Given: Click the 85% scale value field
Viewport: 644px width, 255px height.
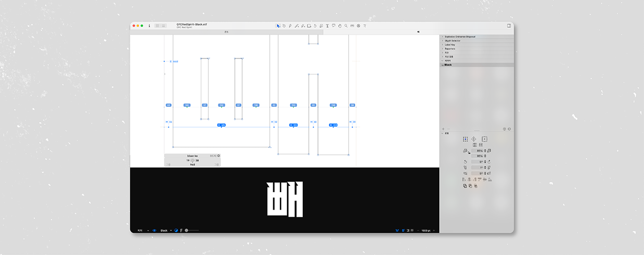Looking at the screenshot, I should 477,151.
